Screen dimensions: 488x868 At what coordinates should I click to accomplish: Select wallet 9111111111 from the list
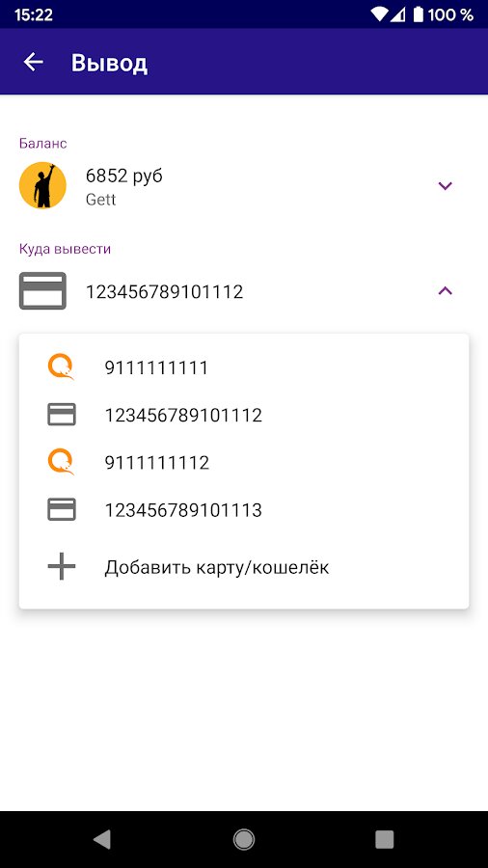pos(243,367)
